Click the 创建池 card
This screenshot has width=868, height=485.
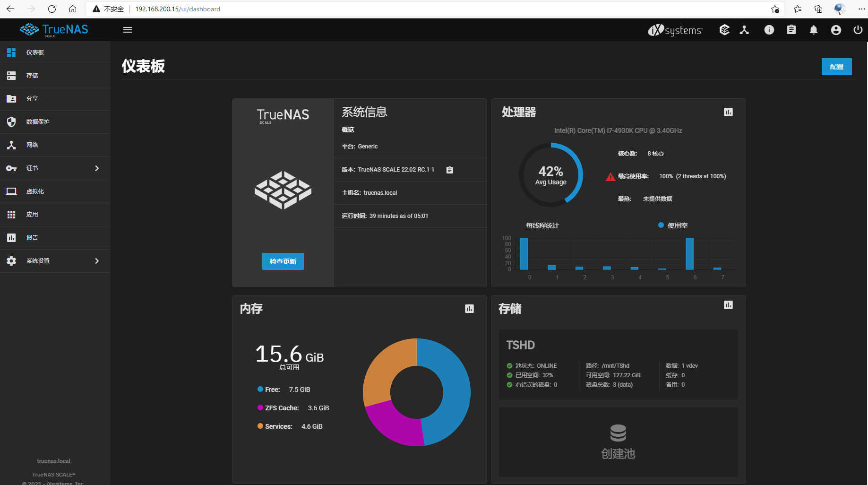(618, 442)
